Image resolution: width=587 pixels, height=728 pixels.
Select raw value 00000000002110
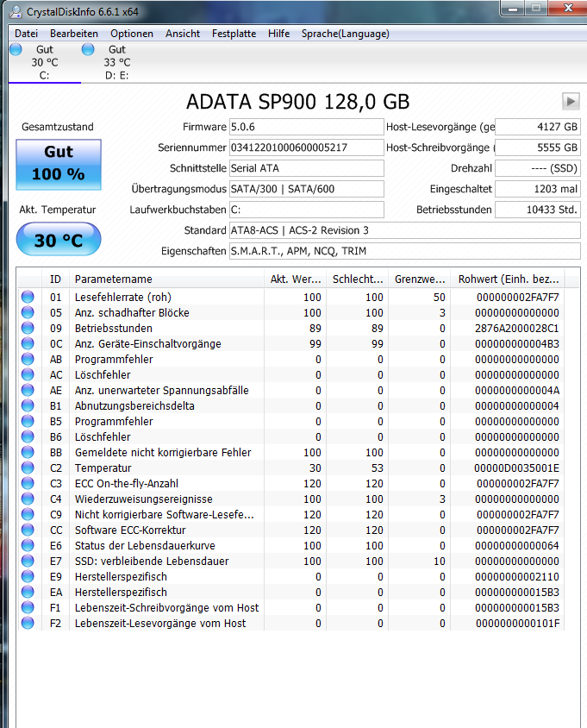[517, 577]
